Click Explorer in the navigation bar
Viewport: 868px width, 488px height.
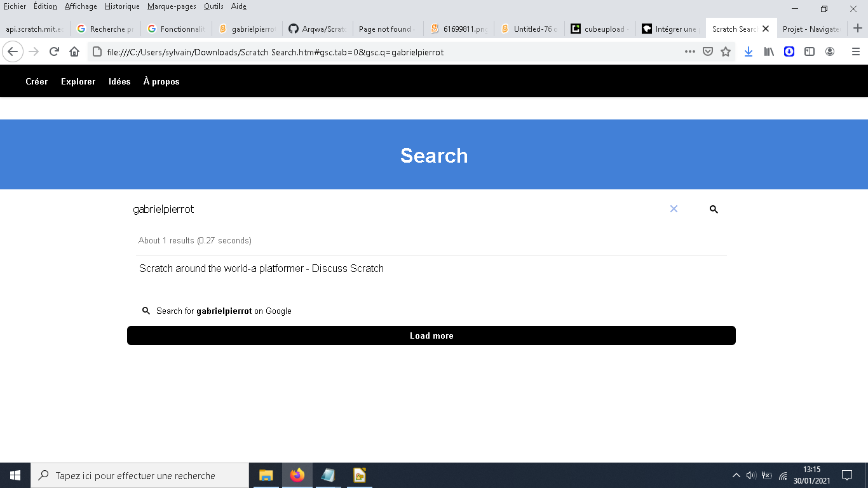tap(78, 81)
